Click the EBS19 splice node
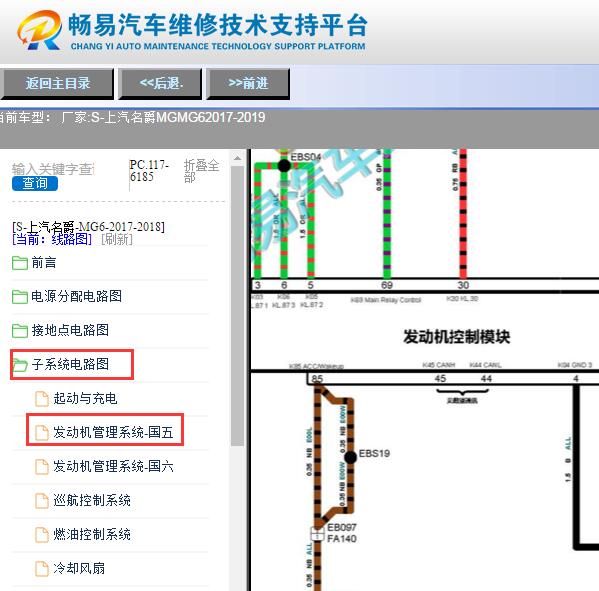Screen dimensions: 599x591 point(350,457)
